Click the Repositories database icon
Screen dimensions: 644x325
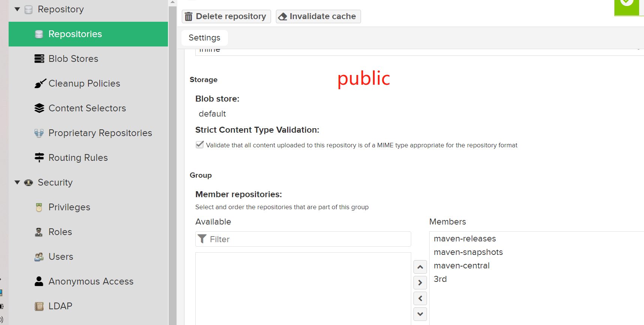(39, 34)
